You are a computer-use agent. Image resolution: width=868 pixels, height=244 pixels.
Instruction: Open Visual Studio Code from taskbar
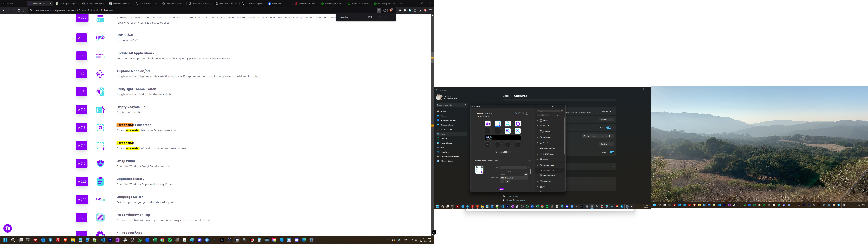click(103, 240)
